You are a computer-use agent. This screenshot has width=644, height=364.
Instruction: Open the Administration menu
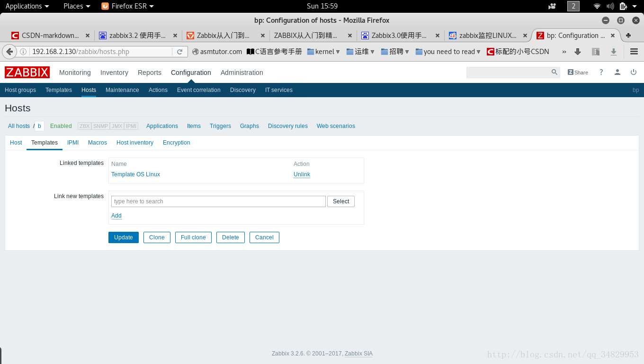pos(242,73)
